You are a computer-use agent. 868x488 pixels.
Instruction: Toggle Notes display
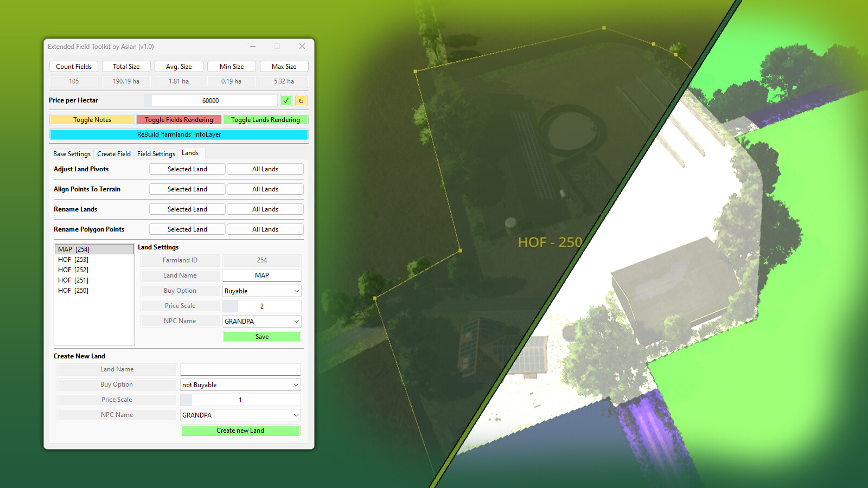(92, 119)
